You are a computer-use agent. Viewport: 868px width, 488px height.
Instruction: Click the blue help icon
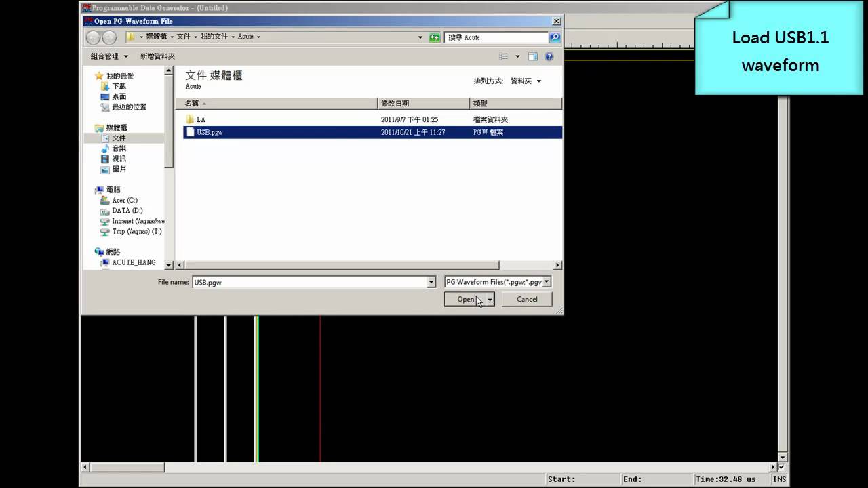click(549, 56)
